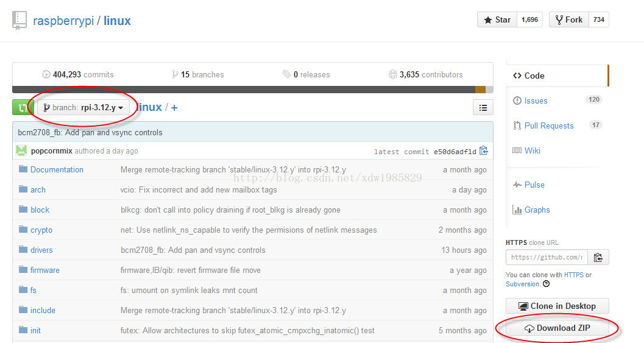Click folder icon next to drivers

coord(23,249)
